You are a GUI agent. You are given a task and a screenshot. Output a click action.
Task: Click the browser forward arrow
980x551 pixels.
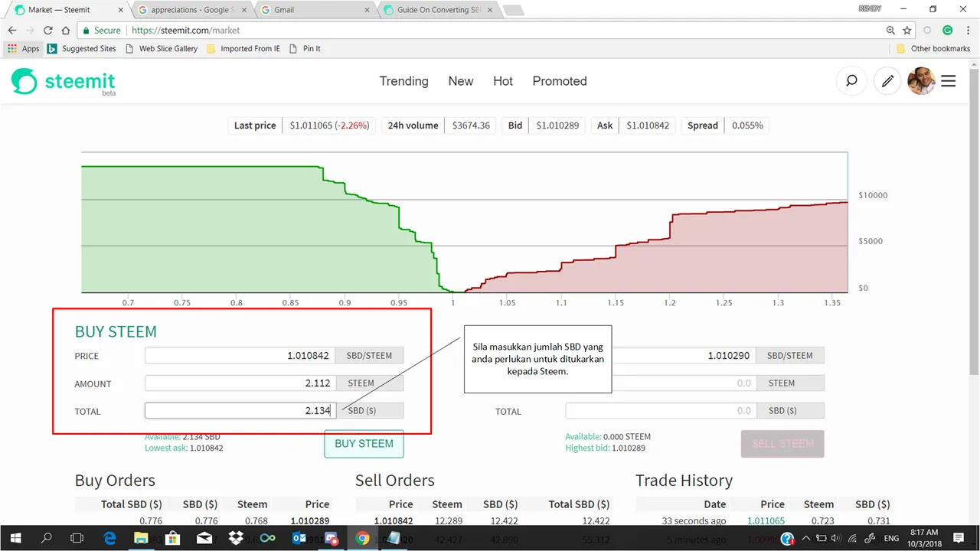pyautogui.click(x=30, y=31)
